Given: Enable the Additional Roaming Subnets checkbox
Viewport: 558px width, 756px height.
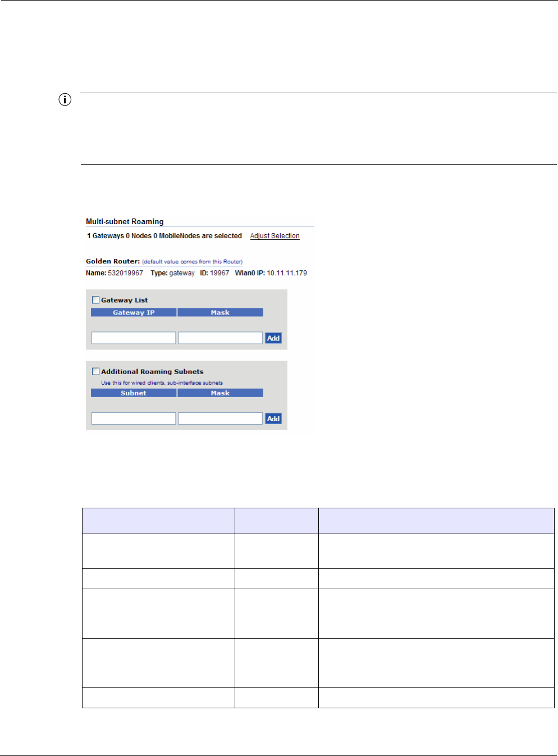Looking at the screenshot, I should click(x=95, y=371).
